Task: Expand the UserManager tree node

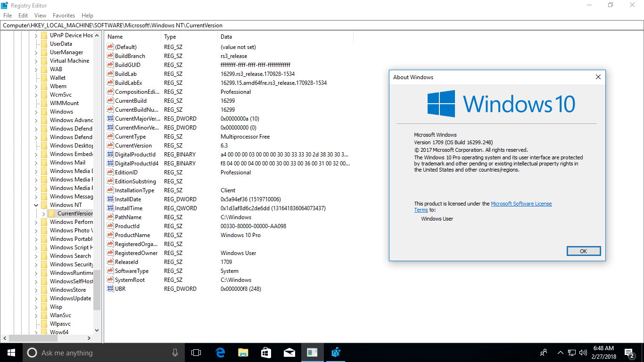Action: pyautogui.click(x=36, y=52)
